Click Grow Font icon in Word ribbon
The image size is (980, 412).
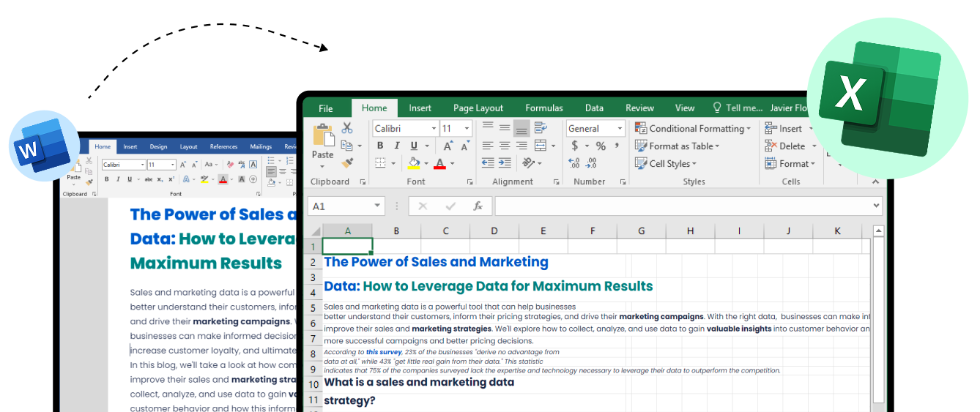(183, 165)
